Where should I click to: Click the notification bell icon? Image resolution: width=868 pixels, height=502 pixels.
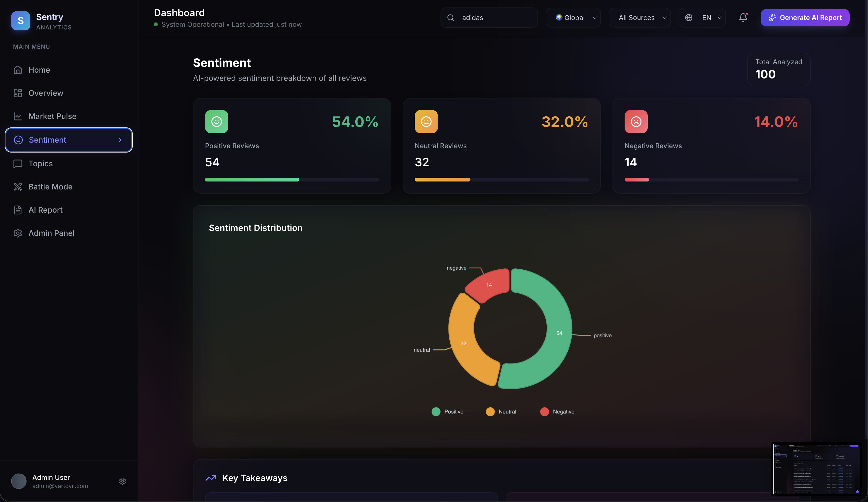[743, 18]
